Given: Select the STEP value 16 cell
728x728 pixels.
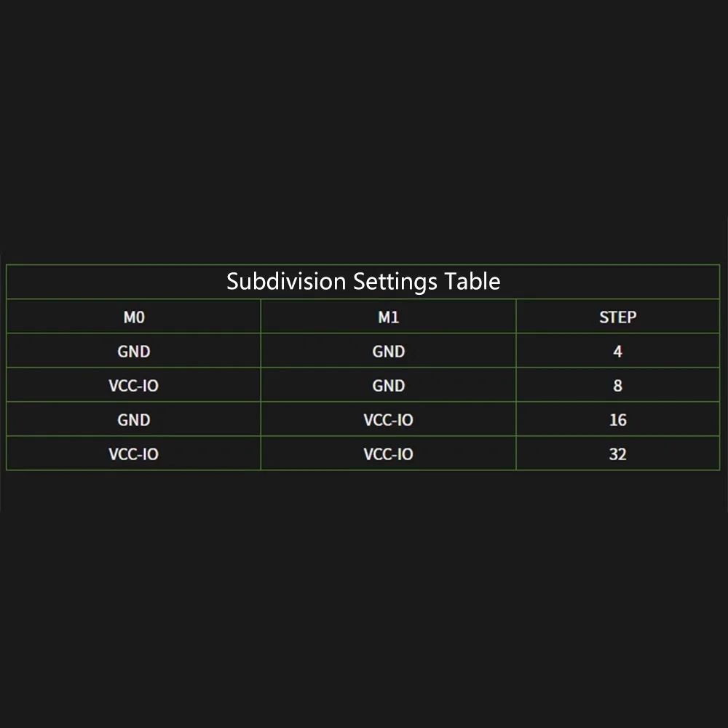Looking at the screenshot, I should pyautogui.click(x=617, y=420).
